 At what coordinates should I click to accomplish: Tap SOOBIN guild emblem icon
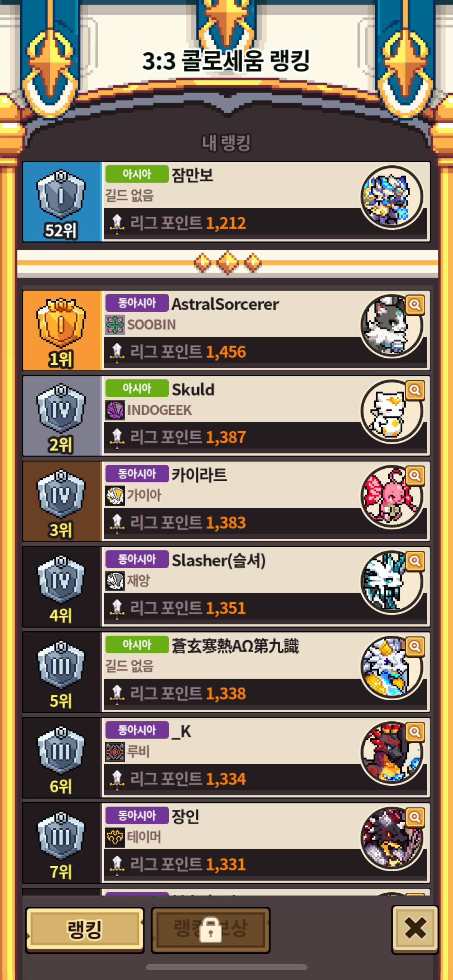point(115,325)
